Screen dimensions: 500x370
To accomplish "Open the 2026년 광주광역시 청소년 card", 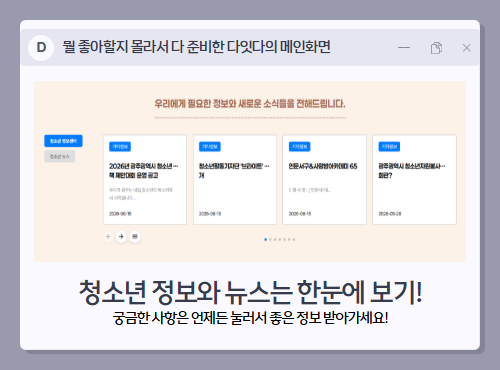I will (145, 179).
